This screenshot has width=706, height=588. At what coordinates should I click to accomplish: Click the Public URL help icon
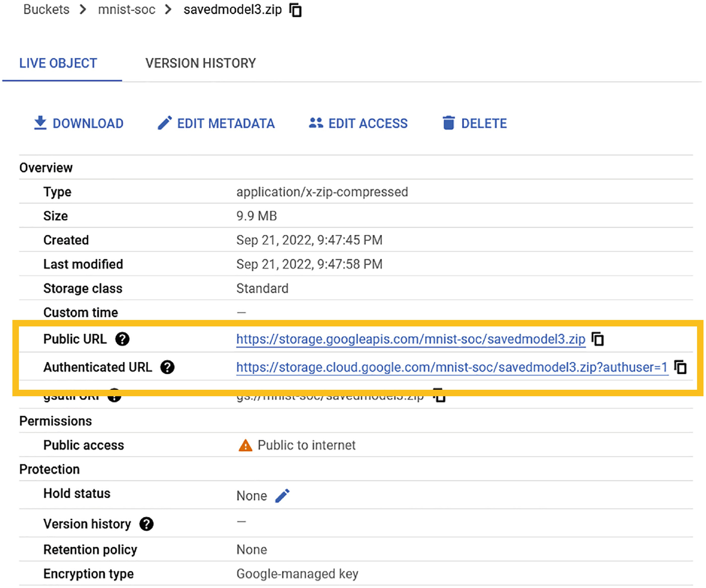click(x=122, y=339)
